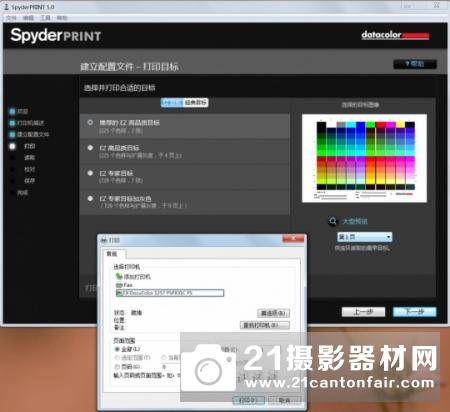Switch to the blue highlighted target tab
450x412 pixels.
(172, 102)
